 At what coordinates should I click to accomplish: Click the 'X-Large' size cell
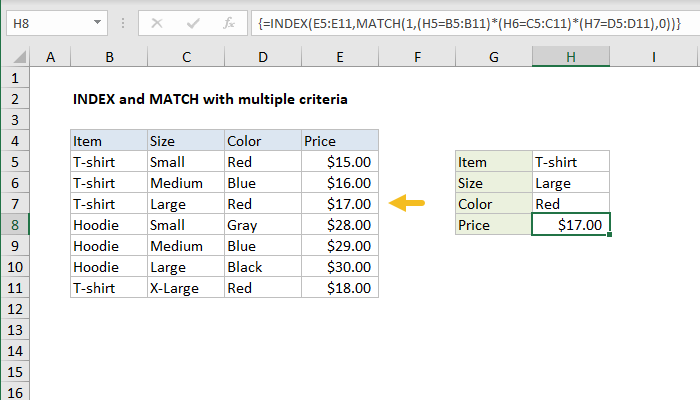point(186,288)
